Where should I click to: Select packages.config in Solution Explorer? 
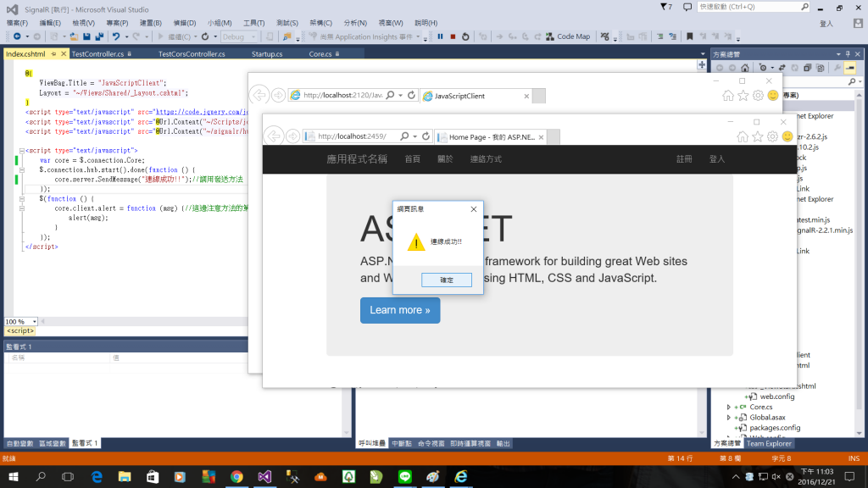pyautogui.click(x=775, y=428)
